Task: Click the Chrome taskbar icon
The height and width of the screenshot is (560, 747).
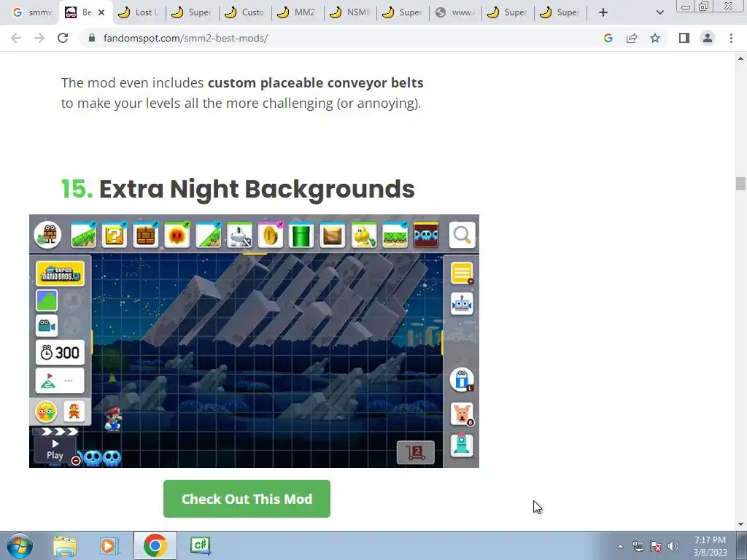Action: 155,545
